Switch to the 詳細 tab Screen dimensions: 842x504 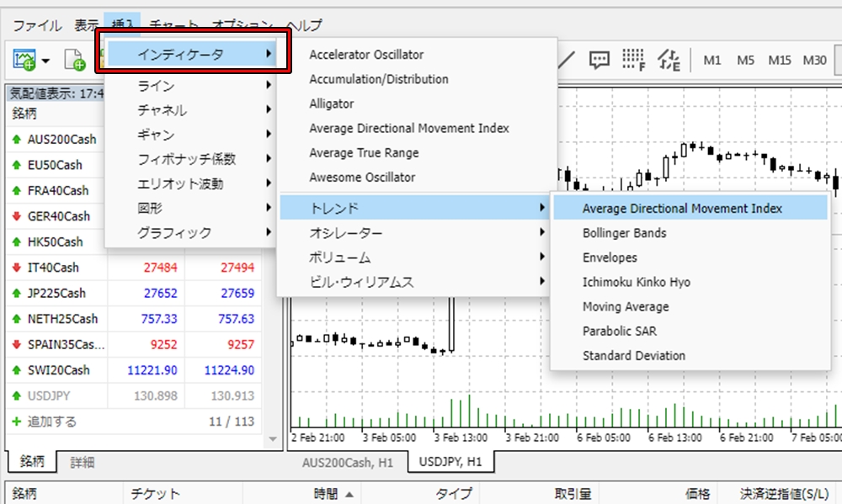pyautogui.click(x=83, y=462)
